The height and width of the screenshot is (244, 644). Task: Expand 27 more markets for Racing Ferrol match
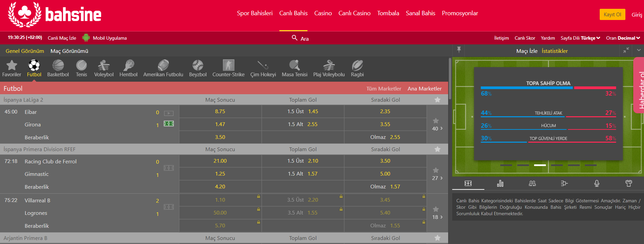(x=437, y=178)
